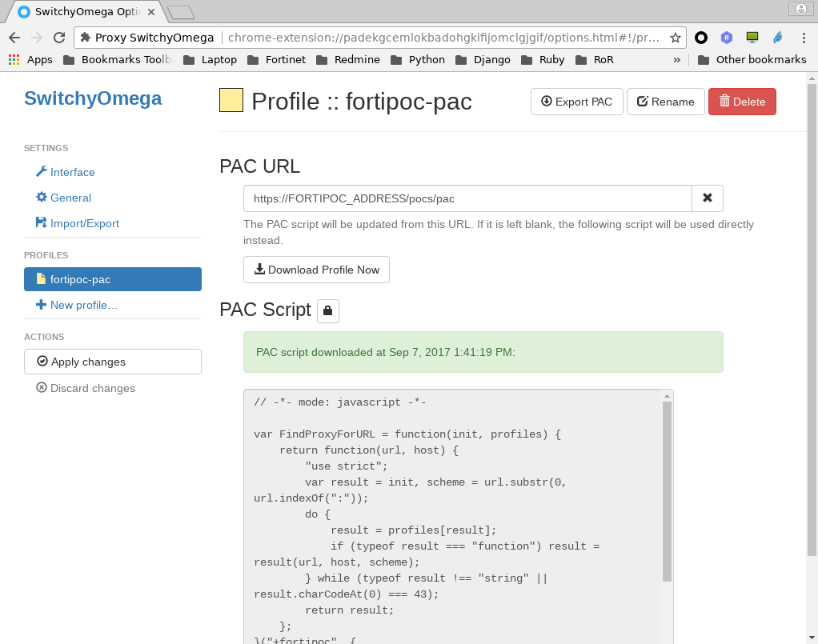The height and width of the screenshot is (644, 818).
Task: Click the 'PAC script downloaded at' notice
Action: pyautogui.click(x=483, y=352)
